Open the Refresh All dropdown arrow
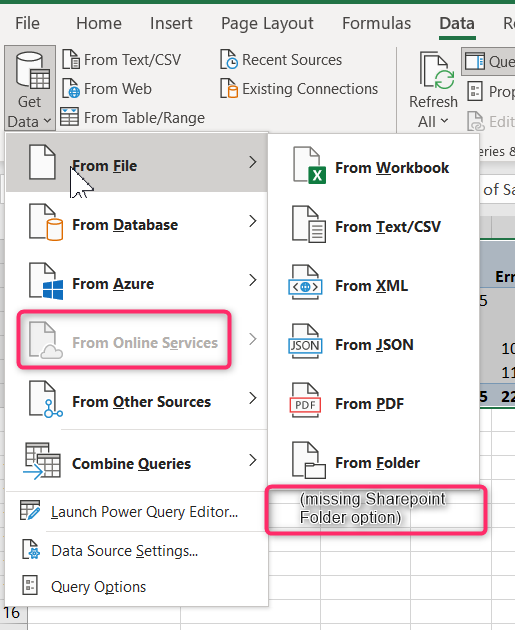515x630 pixels. tap(444, 121)
